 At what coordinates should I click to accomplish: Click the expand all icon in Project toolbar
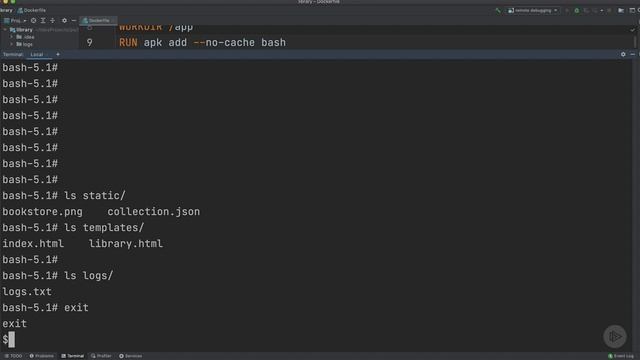[x=43, y=20]
